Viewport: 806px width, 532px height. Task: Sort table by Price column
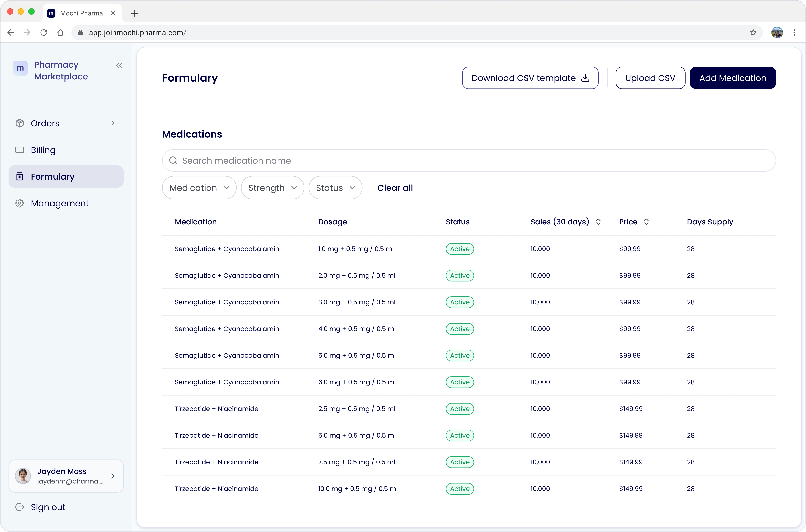point(646,222)
